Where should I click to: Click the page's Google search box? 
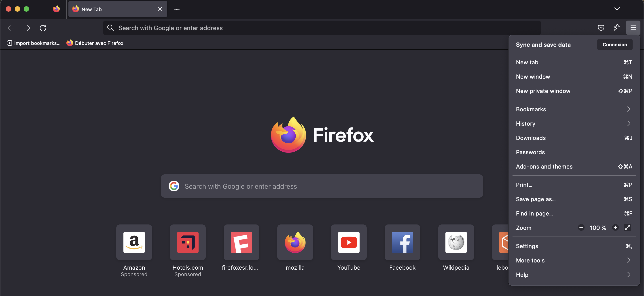pyautogui.click(x=322, y=186)
